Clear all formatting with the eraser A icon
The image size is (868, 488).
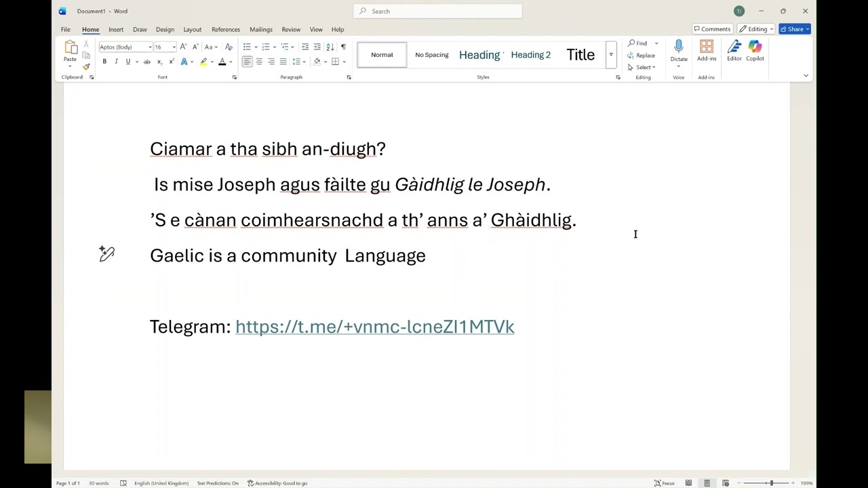[x=229, y=47]
